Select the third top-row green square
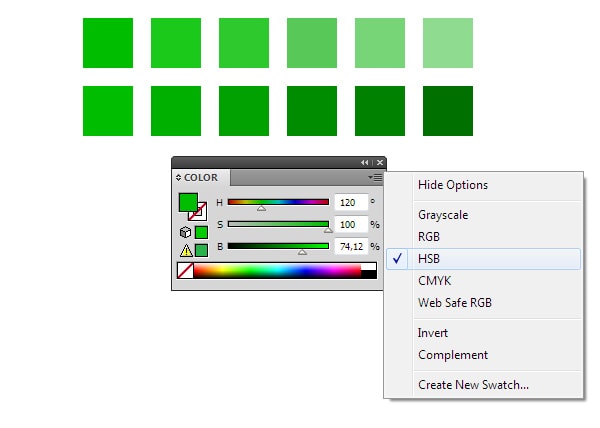 (x=244, y=43)
